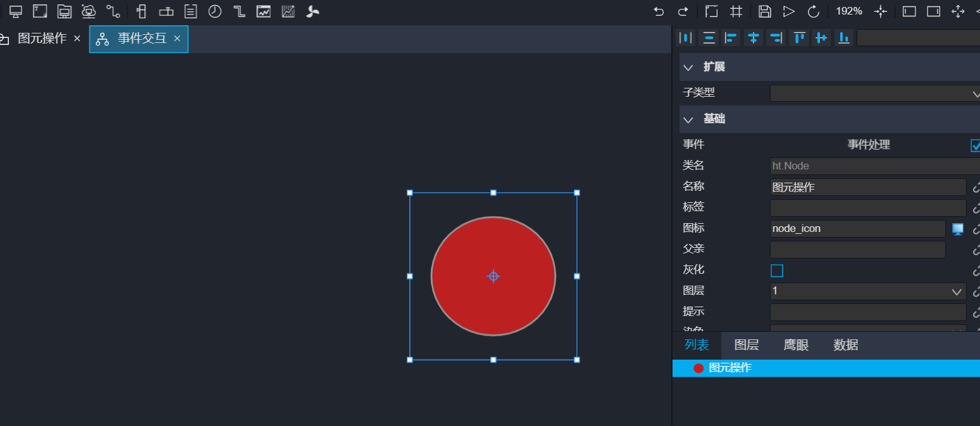The height and width of the screenshot is (426, 980).
Task: Uncheck the 事件处理 checkbox
Action: [x=975, y=145]
